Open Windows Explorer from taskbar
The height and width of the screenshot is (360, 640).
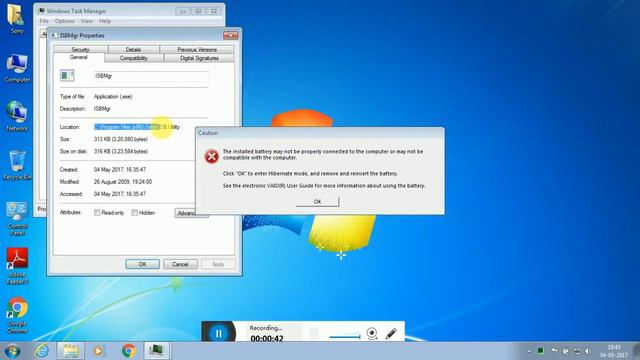pyautogui.click(x=71, y=351)
